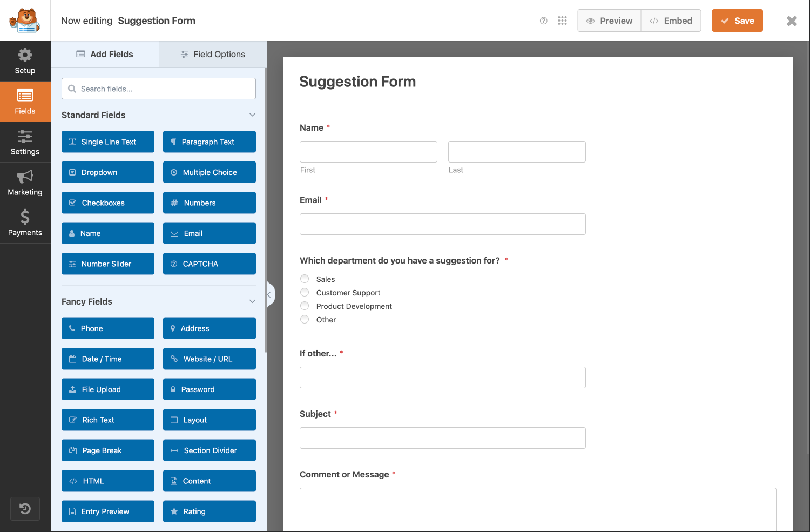Save the form

click(737, 21)
